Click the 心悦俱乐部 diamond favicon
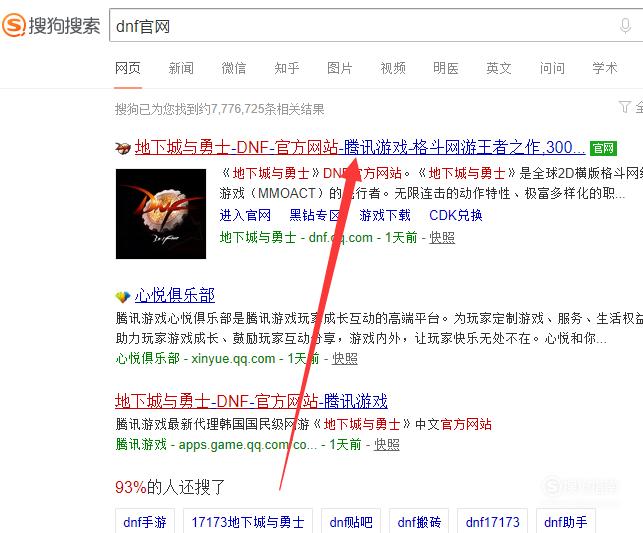 pyautogui.click(x=123, y=296)
